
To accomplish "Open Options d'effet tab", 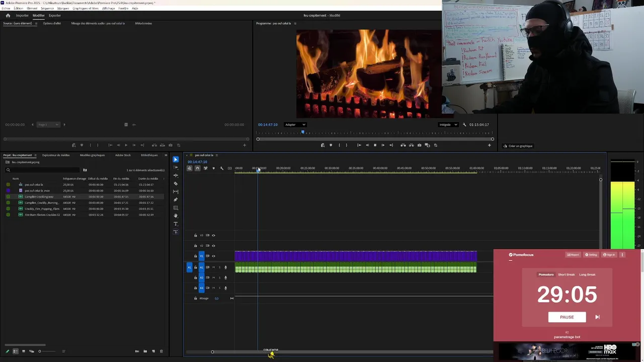I will coord(52,24).
